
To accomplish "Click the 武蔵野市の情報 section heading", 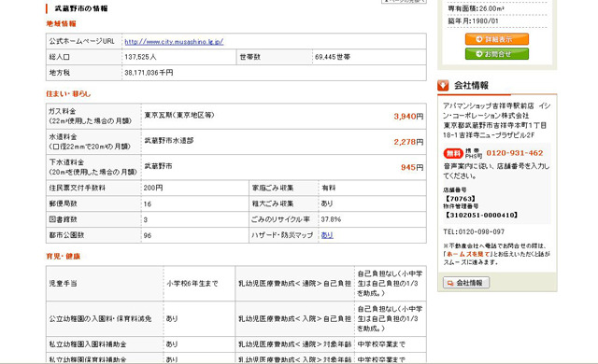I will (x=81, y=8).
